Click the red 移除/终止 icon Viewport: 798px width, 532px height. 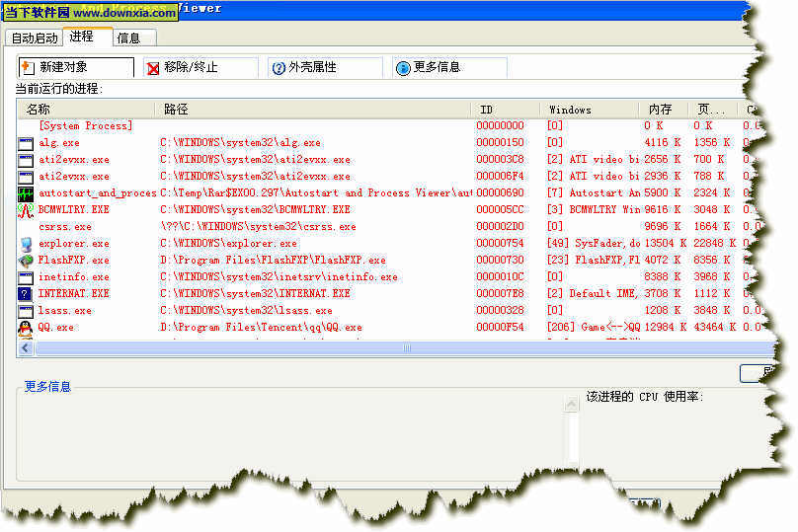point(153,68)
